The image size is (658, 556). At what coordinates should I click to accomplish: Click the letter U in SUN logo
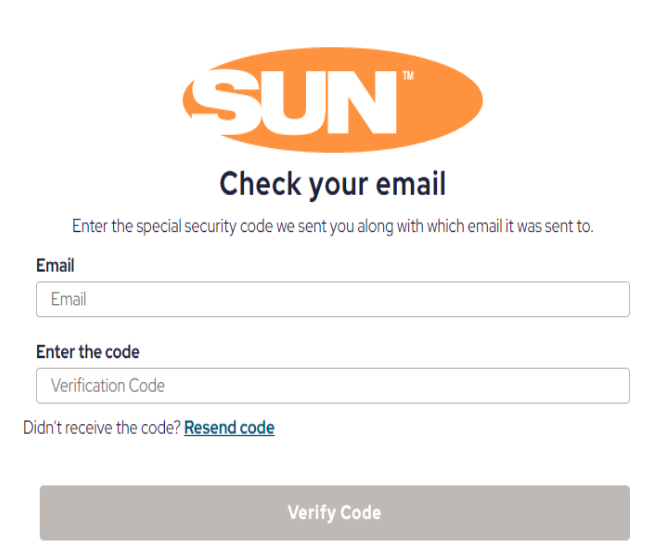[x=292, y=103]
